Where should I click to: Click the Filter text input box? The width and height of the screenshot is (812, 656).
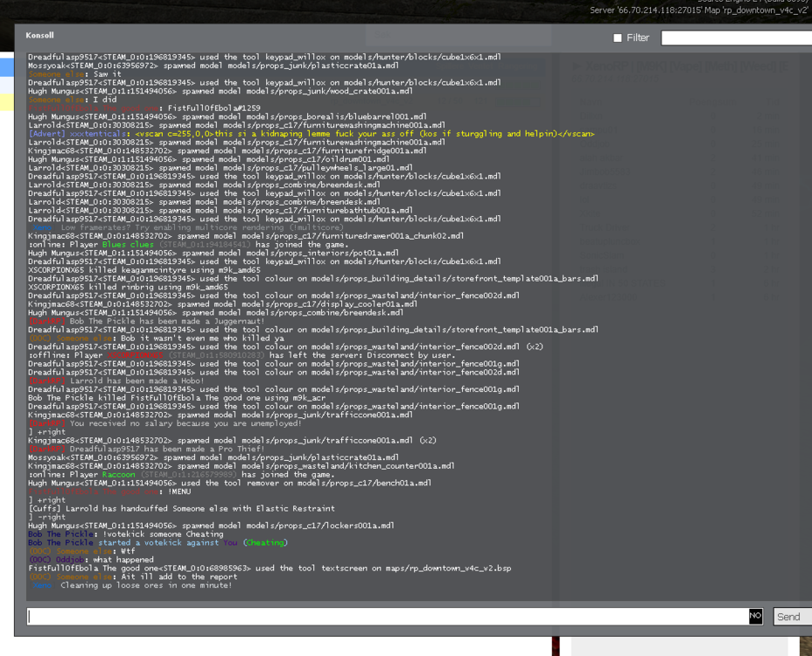735,38
